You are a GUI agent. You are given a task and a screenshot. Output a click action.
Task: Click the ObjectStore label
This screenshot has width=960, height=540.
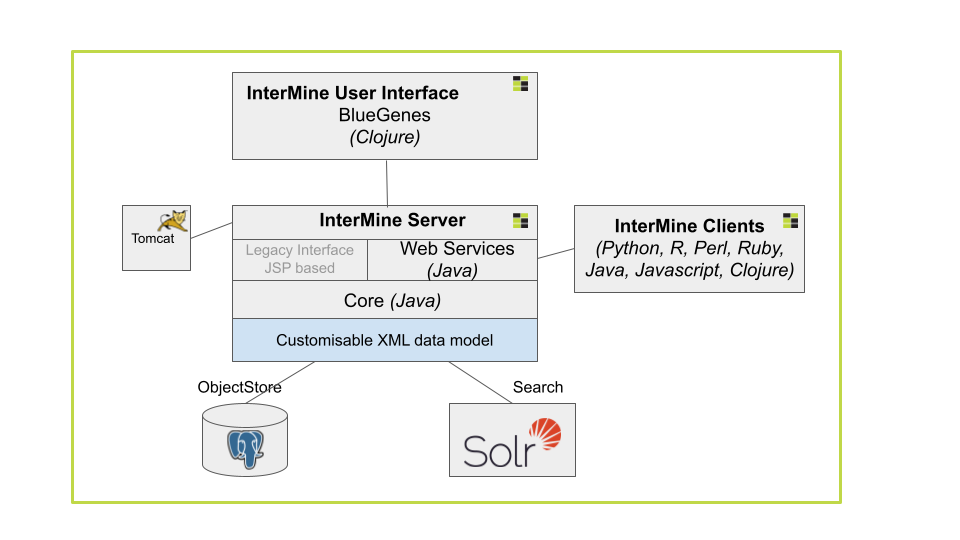click(x=239, y=387)
